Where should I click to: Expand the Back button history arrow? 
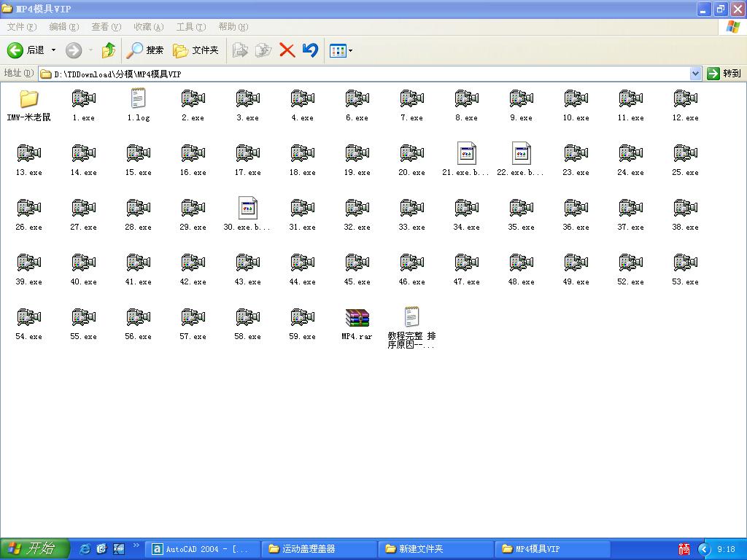pyautogui.click(x=53, y=50)
